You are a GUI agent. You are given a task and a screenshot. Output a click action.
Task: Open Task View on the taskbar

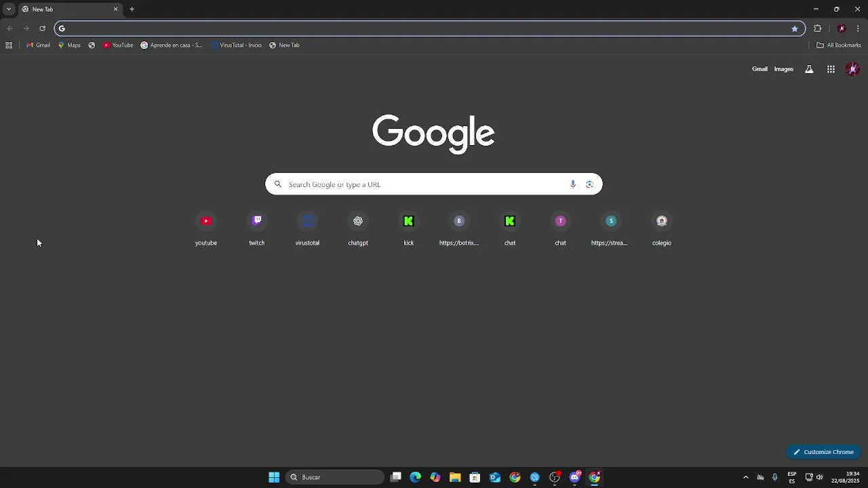[396, 477]
